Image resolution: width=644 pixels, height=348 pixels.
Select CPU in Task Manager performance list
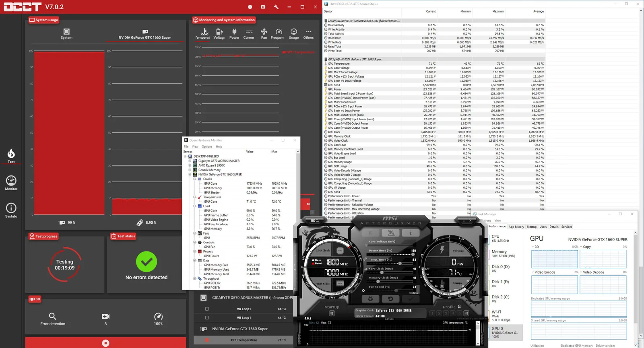coord(506,239)
